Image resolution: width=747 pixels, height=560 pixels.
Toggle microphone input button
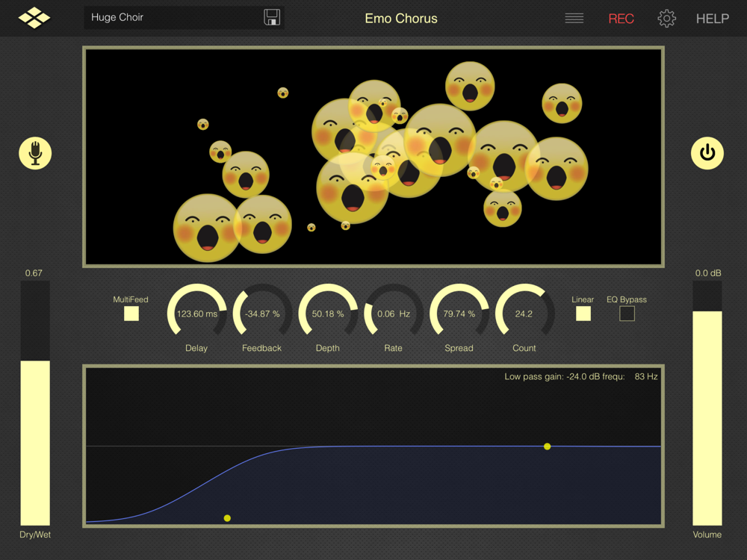point(35,153)
